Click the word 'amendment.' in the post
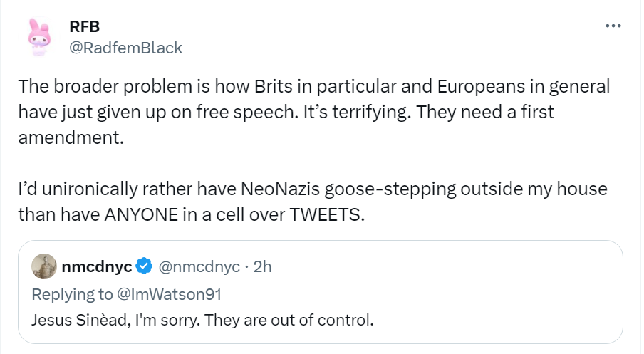This screenshot has width=644, height=354. (71, 137)
